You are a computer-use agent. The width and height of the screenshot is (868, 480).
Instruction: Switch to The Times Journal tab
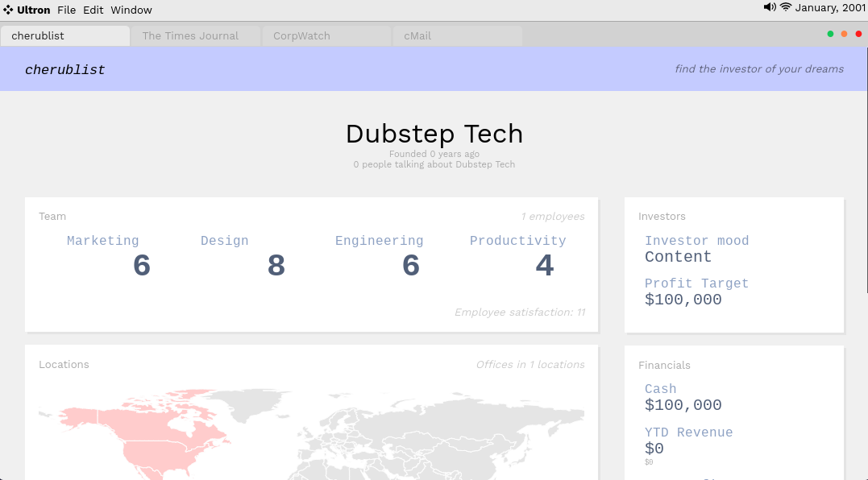(x=190, y=36)
